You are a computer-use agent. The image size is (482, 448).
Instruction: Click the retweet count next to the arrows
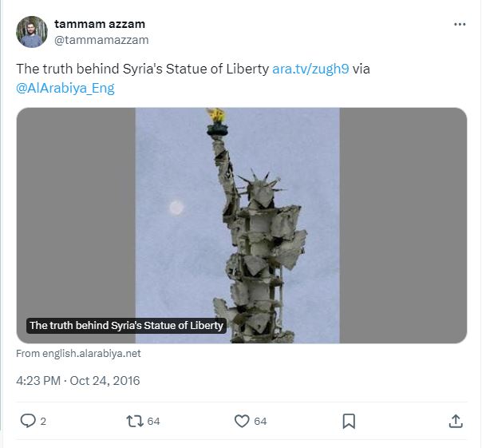[x=153, y=421]
